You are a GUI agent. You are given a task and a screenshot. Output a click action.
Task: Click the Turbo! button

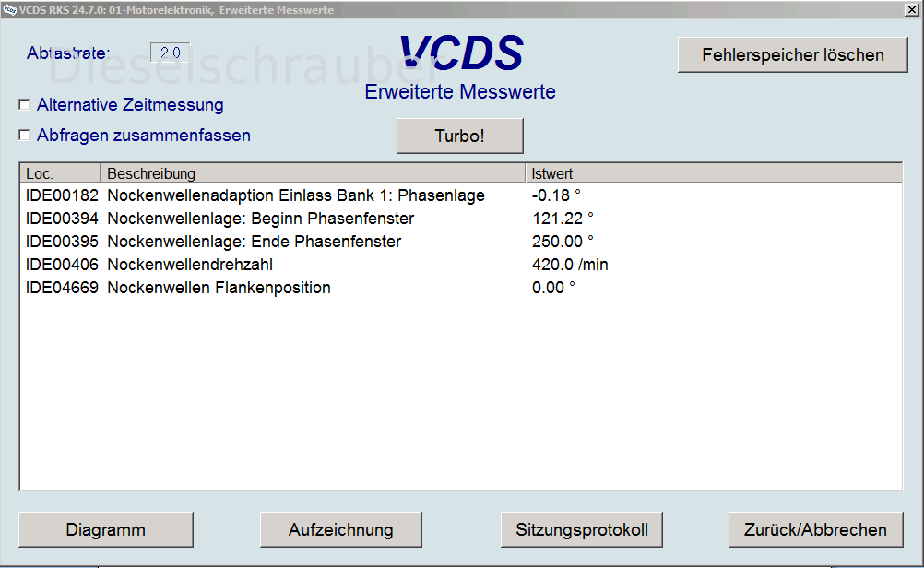tap(459, 136)
